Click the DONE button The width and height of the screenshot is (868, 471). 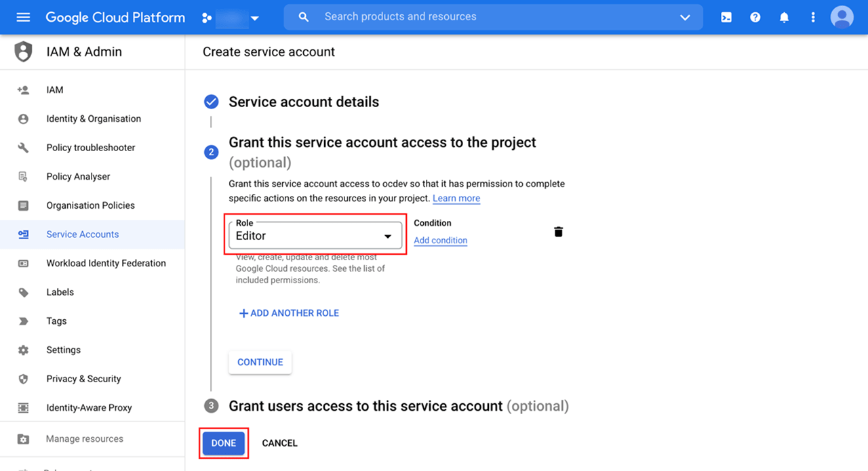[224, 443]
